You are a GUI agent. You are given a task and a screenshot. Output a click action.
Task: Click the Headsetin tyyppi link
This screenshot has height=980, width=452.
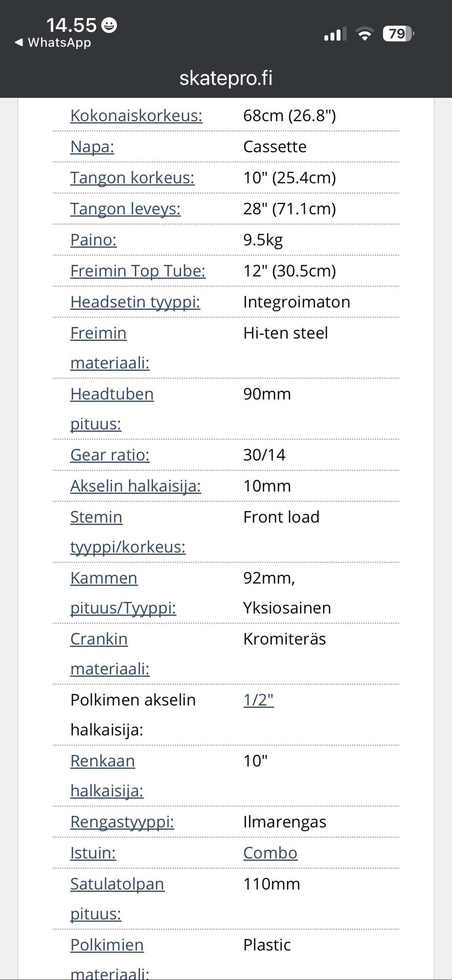[x=135, y=302]
